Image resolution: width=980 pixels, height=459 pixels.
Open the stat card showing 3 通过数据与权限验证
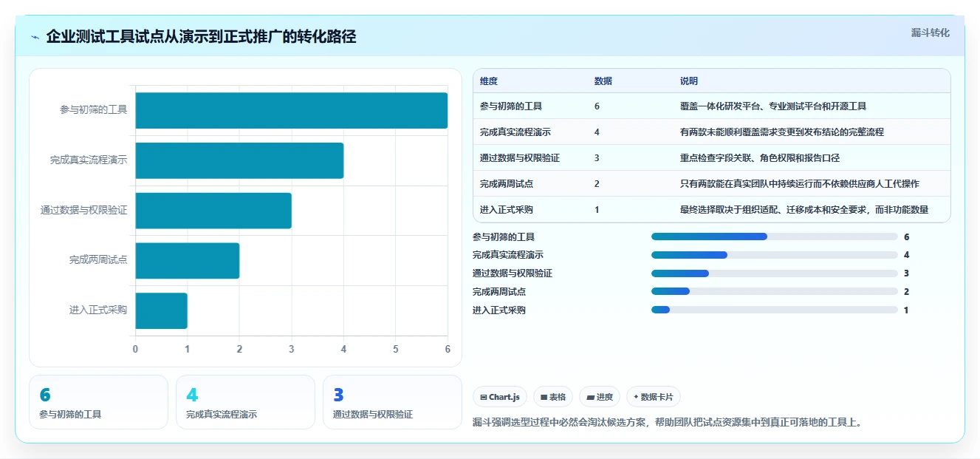pos(392,402)
